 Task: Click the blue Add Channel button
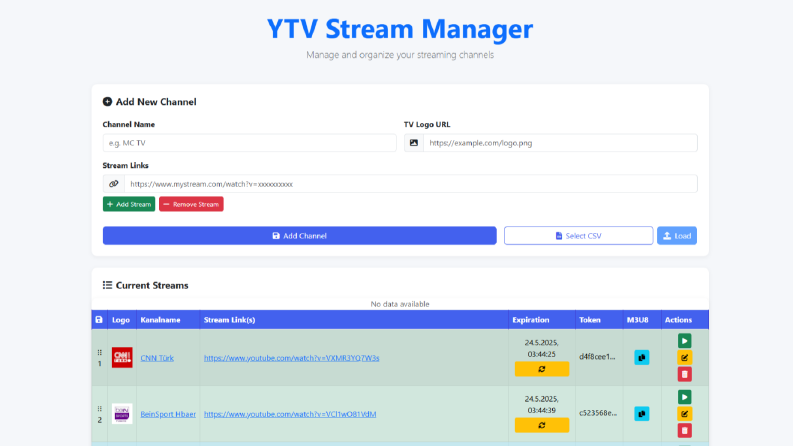(299, 236)
